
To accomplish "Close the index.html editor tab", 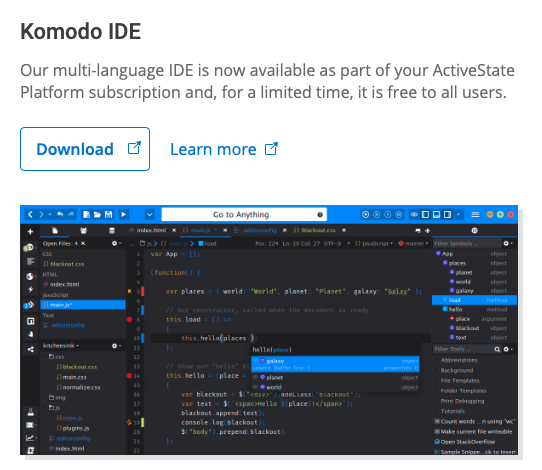I will (174, 230).
